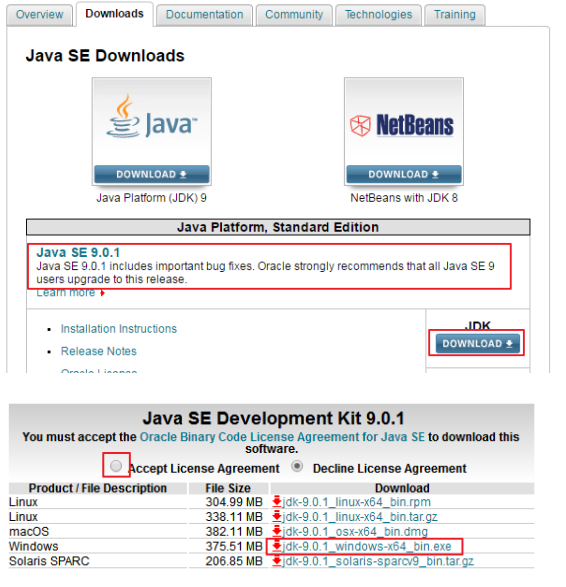Switch to the Documentation tab

pyautogui.click(x=204, y=15)
